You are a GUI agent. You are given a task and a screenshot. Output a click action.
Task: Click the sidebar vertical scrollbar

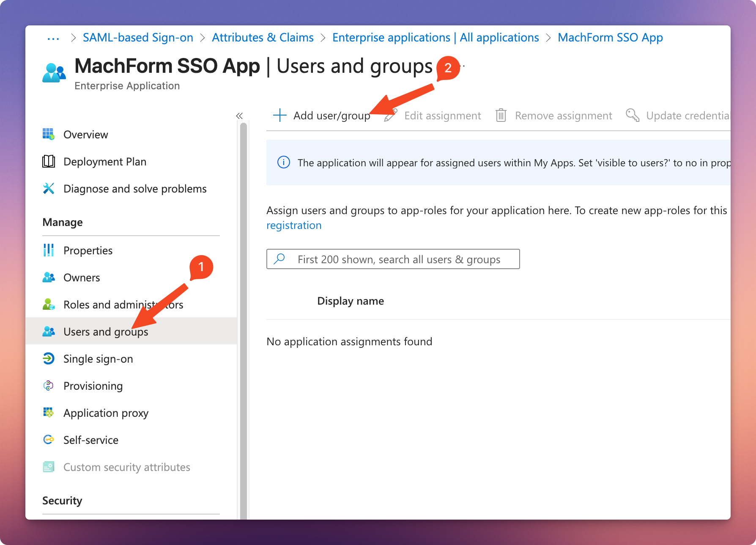[x=244, y=320]
